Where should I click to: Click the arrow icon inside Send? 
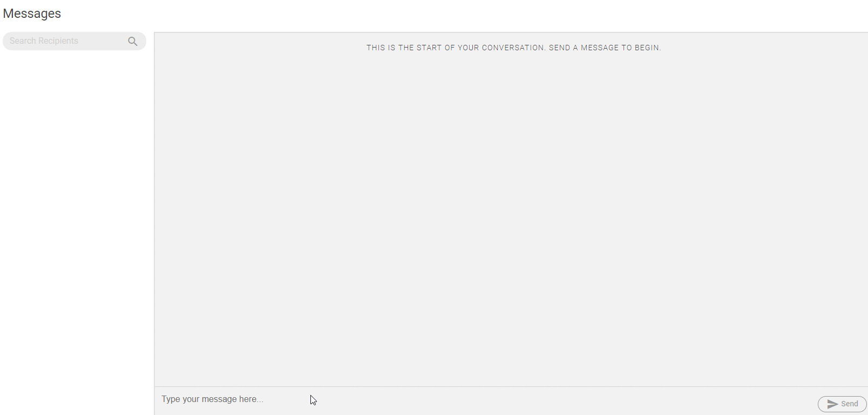pos(832,404)
